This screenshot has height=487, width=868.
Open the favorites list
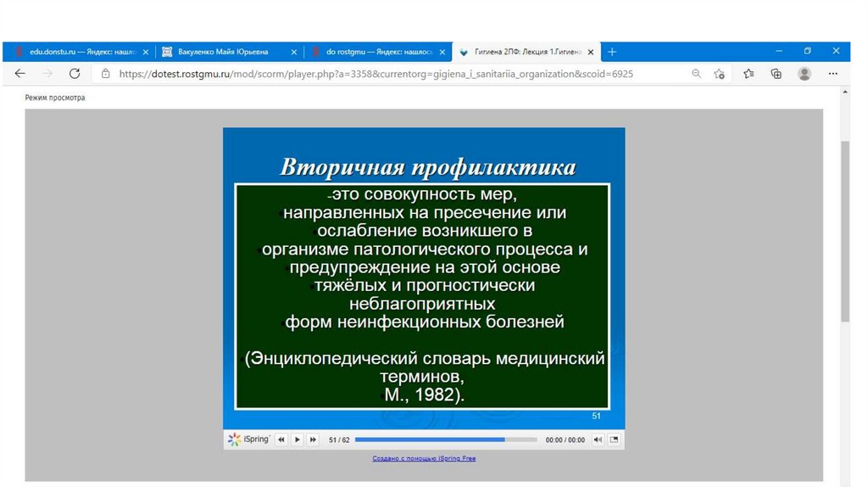748,74
